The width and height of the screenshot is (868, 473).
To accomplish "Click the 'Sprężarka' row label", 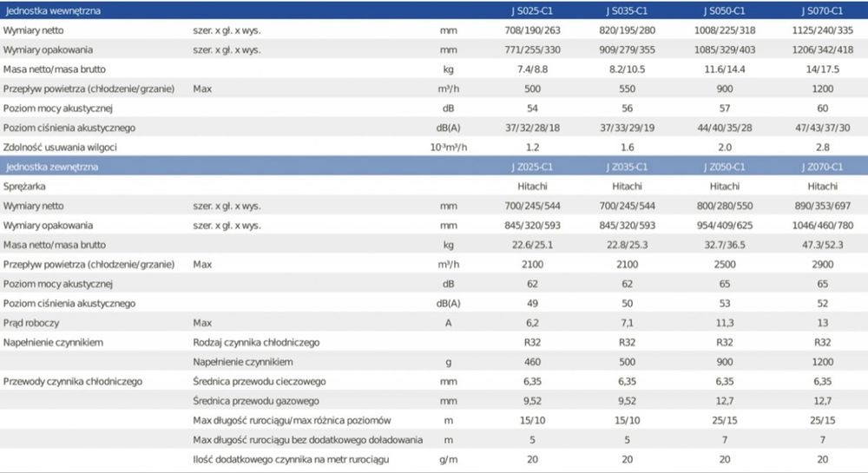I will [24, 187].
